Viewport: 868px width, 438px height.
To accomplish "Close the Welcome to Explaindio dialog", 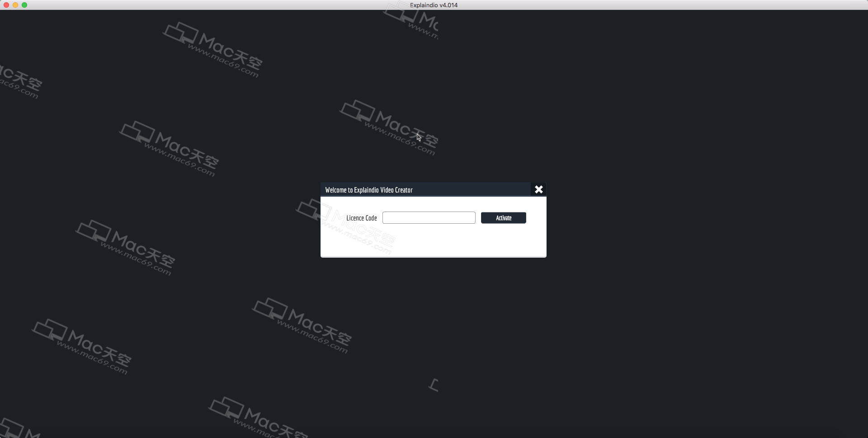I will pyautogui.click(x=538, y=189).
